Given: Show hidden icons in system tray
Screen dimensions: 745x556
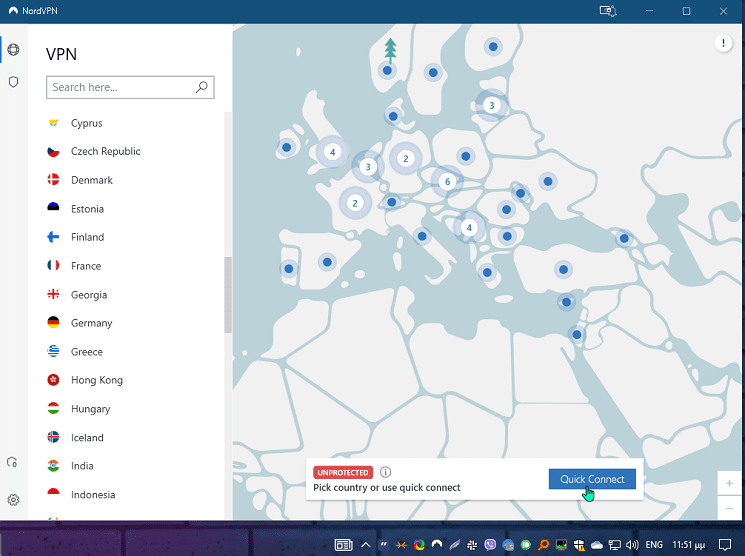Looking at the screenshot, I should pyautogui.click(x=365, y=545).
